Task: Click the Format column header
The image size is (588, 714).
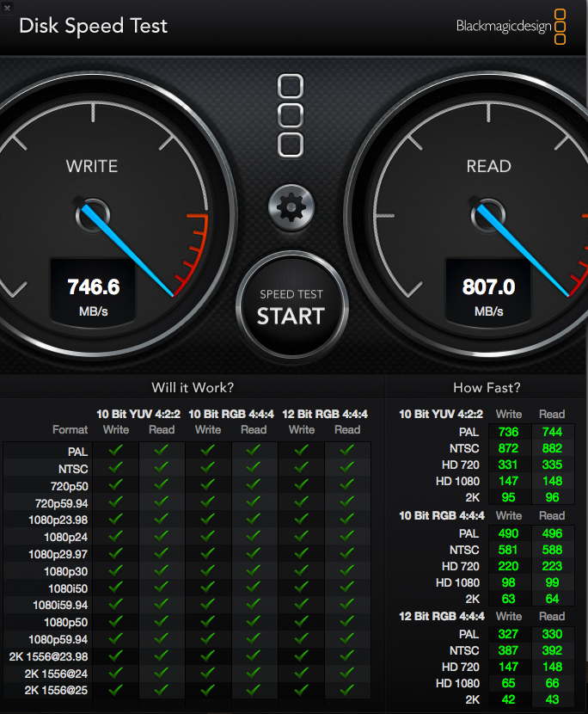Action: click(x=70, y=429)
